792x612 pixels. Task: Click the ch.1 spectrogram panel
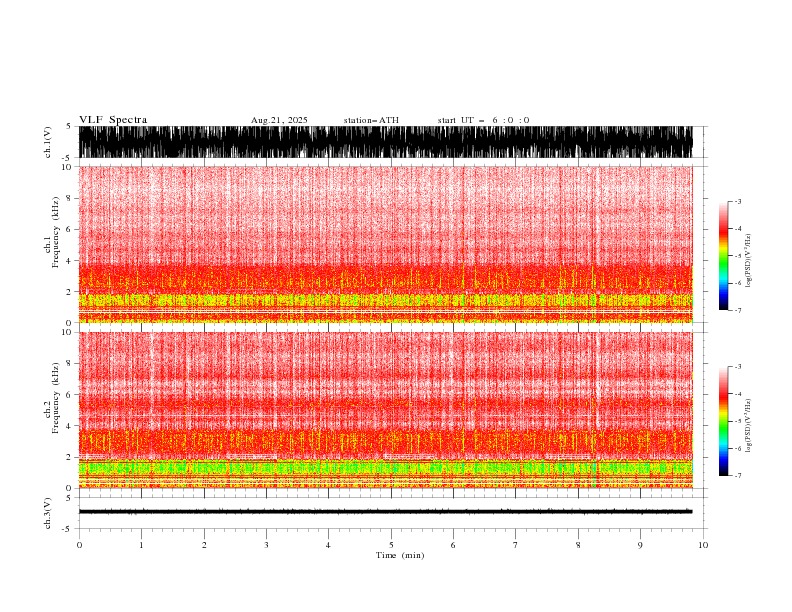click(386, 244)
